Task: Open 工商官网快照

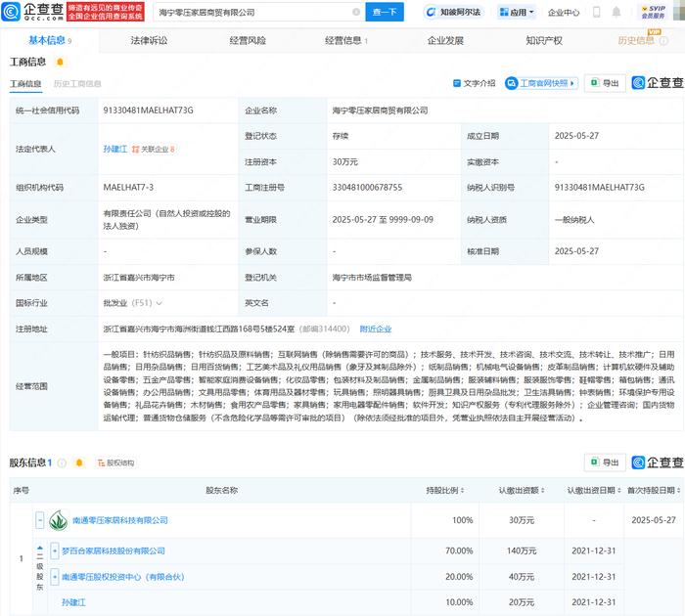Action: click(542, 83)
